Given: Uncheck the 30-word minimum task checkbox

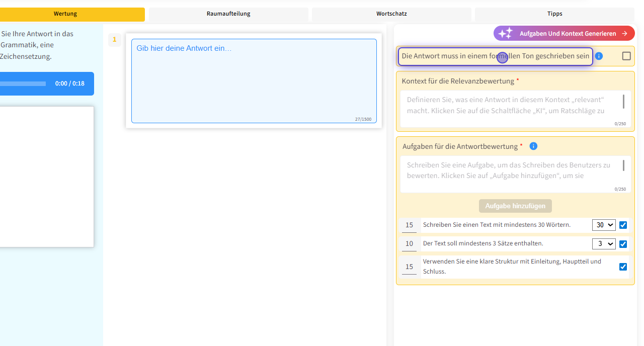Looking at the screenshot, I should pos(623,225).
